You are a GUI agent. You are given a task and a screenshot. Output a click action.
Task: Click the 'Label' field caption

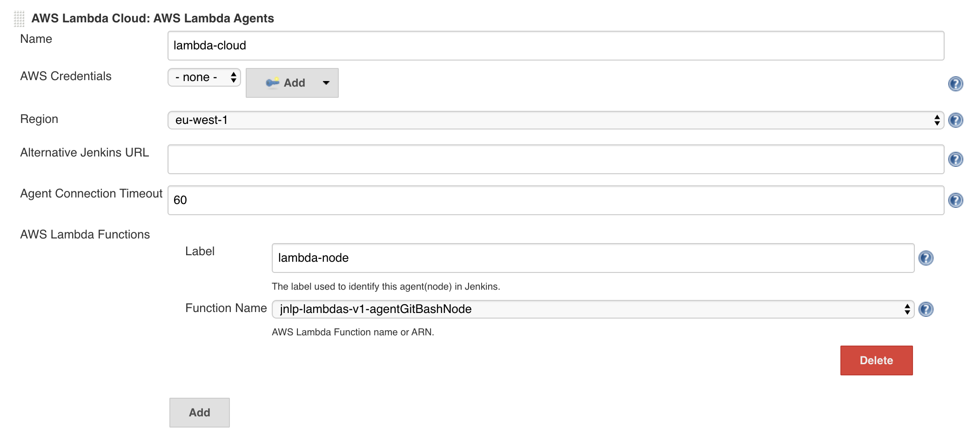pyautogui.click(x=200, y=251)
